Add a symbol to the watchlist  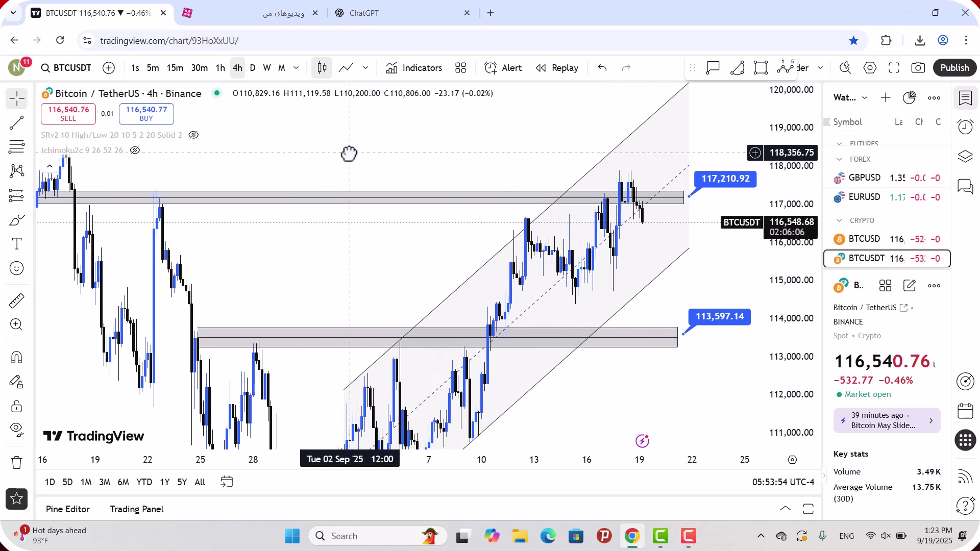[886, 97]
